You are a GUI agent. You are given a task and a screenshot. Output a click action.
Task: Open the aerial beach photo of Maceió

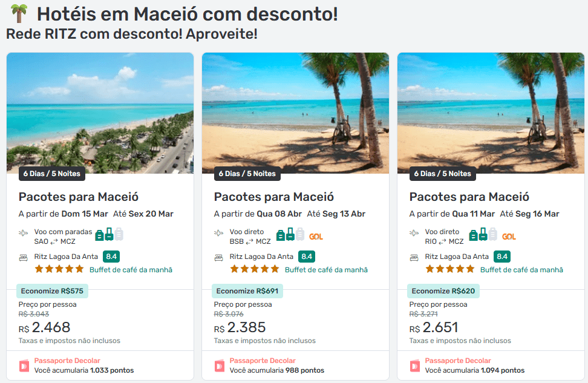100,113
